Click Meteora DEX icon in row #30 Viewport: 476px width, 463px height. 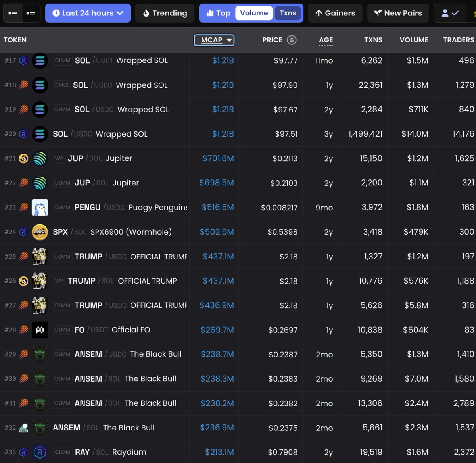(x=23, y=379)
